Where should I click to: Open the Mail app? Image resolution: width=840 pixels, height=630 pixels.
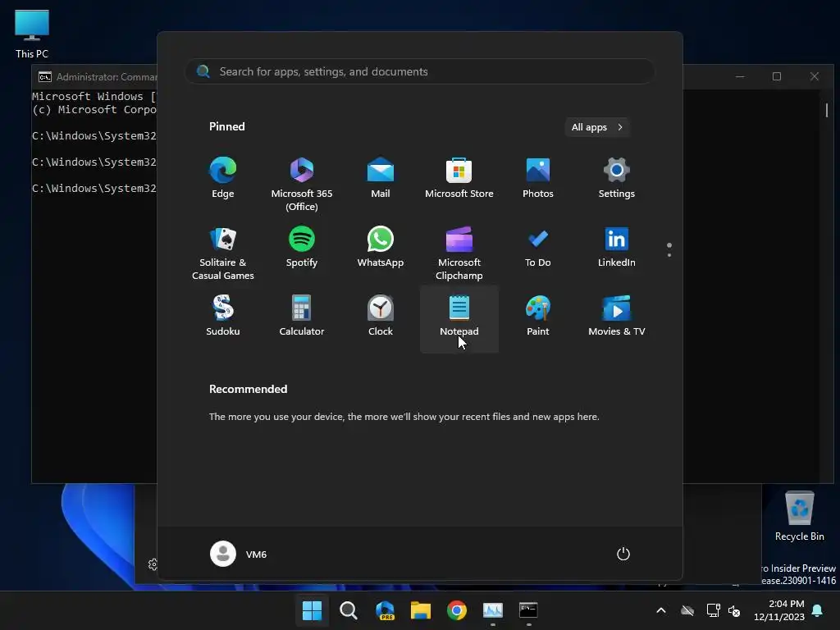pos(381,178)
